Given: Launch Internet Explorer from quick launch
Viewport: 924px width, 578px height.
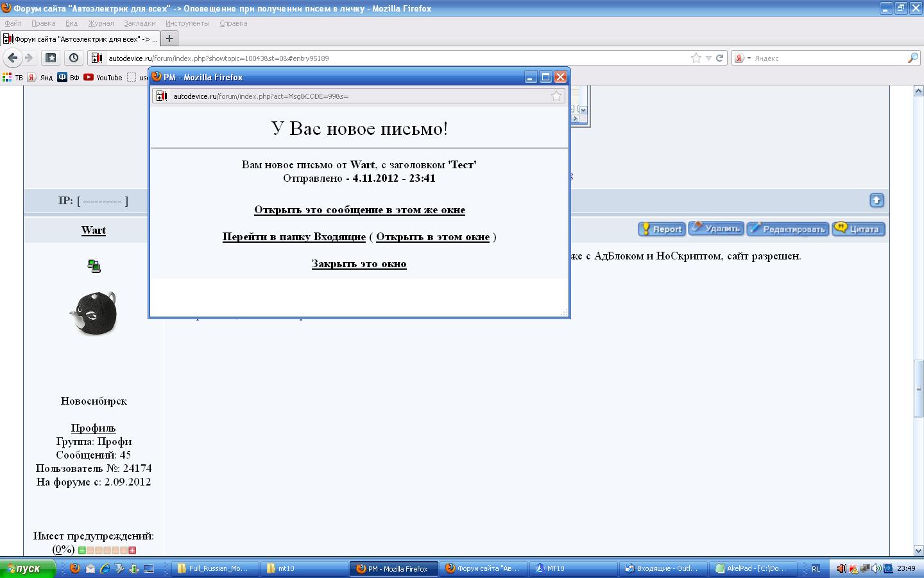Looking at the screenshot, I should pyautogui.click(x=105, y=568).
